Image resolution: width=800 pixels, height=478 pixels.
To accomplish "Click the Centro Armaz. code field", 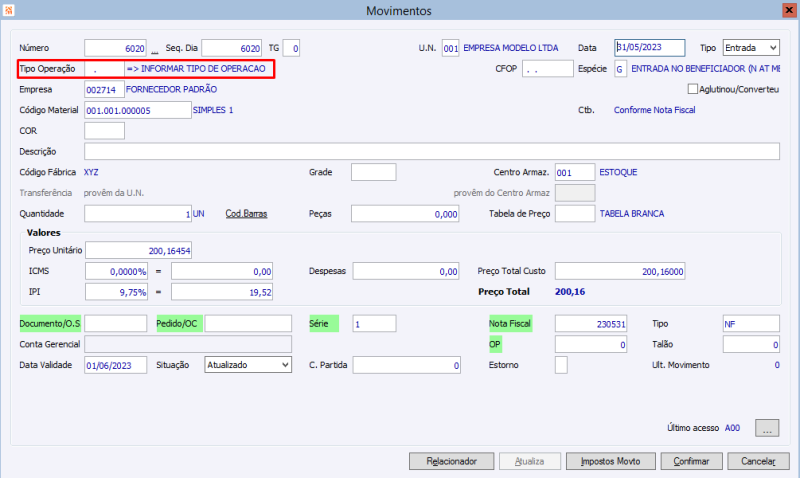I will tap(575, 172).
